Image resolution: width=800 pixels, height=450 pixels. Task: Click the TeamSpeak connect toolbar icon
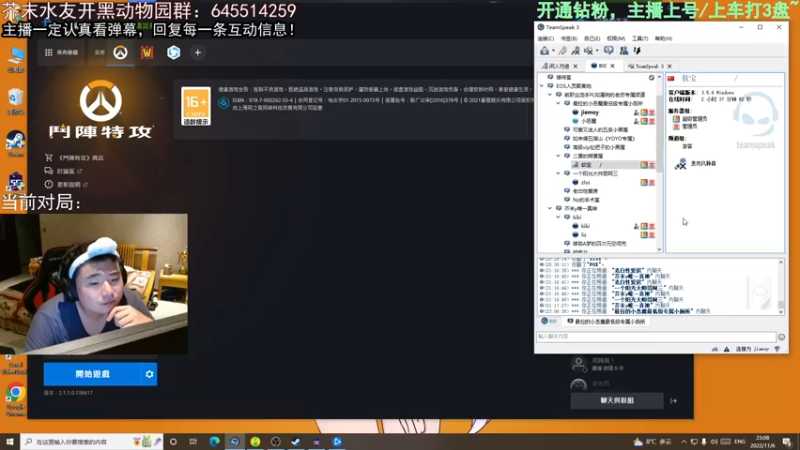(544, 51)
